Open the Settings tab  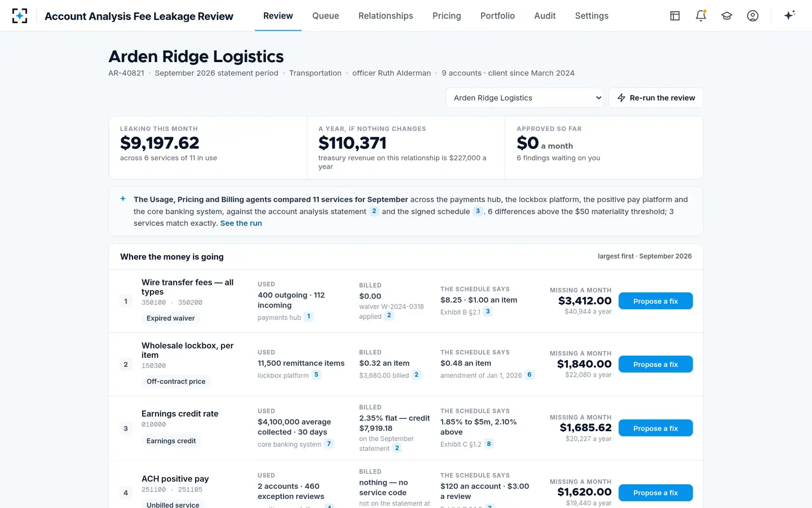(x=592, y=16)
